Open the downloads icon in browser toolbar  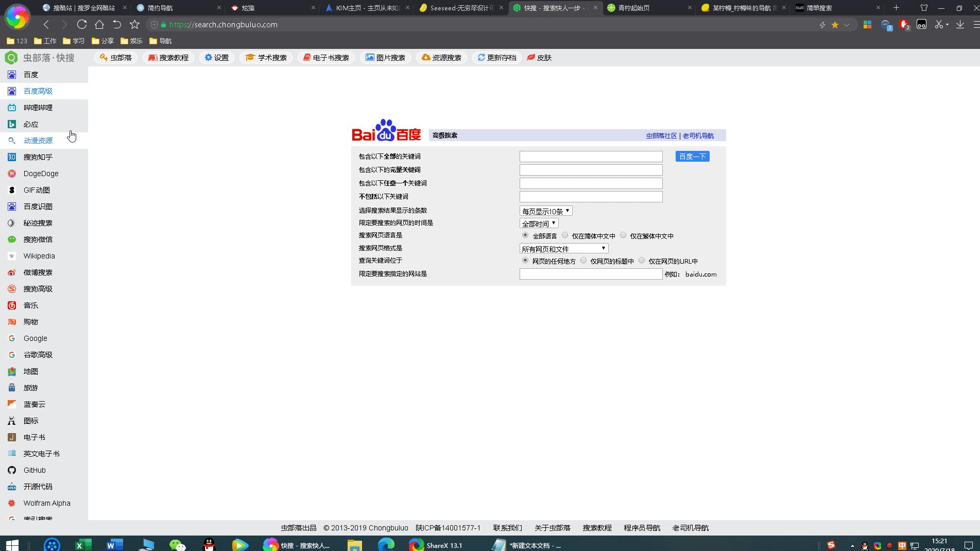pos(960,24)
